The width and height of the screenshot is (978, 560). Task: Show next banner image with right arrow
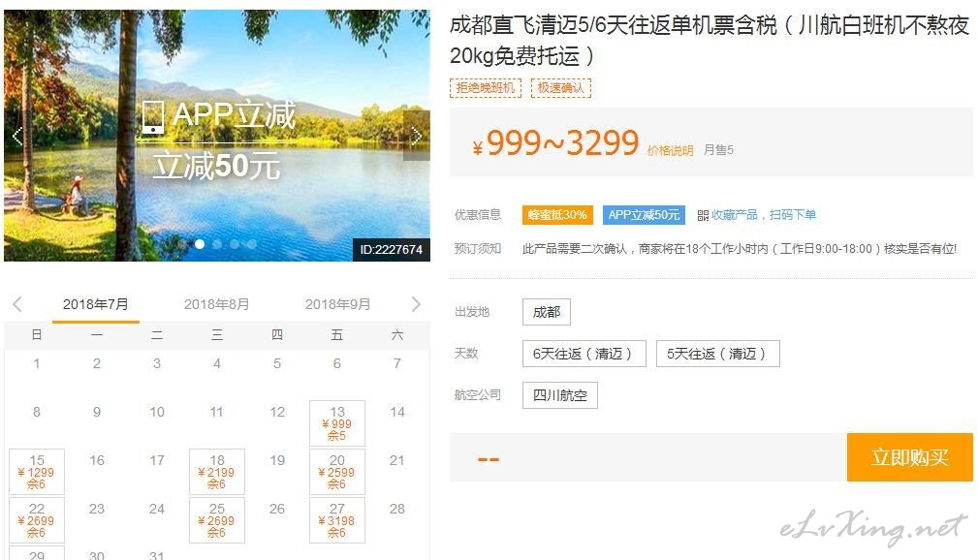tap(417, 136)
